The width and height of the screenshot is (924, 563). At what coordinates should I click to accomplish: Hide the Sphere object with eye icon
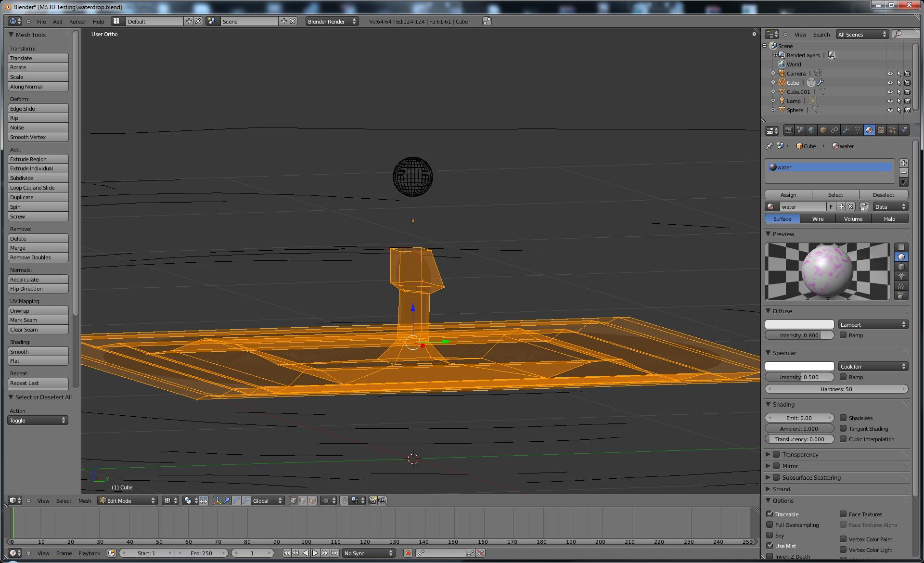pyautogui.click(x=890, y=110)
